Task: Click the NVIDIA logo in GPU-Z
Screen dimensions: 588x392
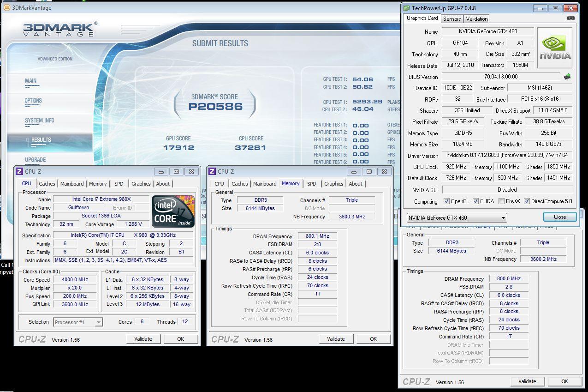Action: (x=554, y=48)
